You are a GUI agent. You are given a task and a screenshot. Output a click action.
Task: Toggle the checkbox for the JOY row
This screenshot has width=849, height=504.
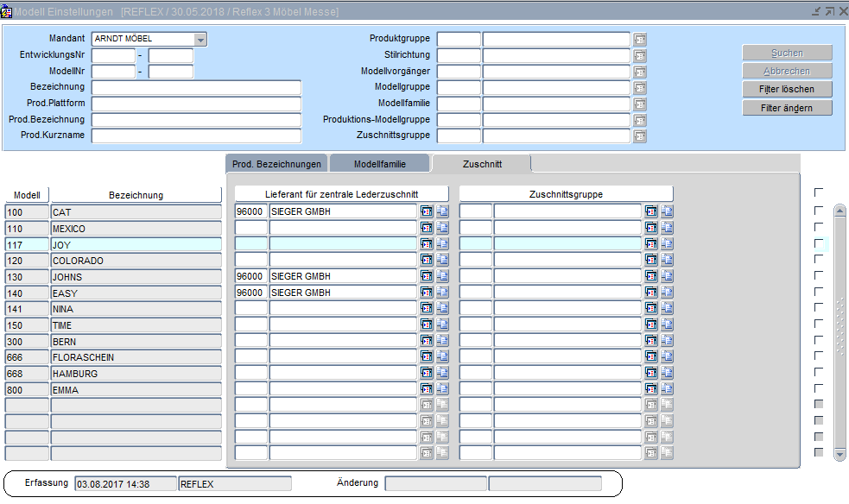(819, 244)
